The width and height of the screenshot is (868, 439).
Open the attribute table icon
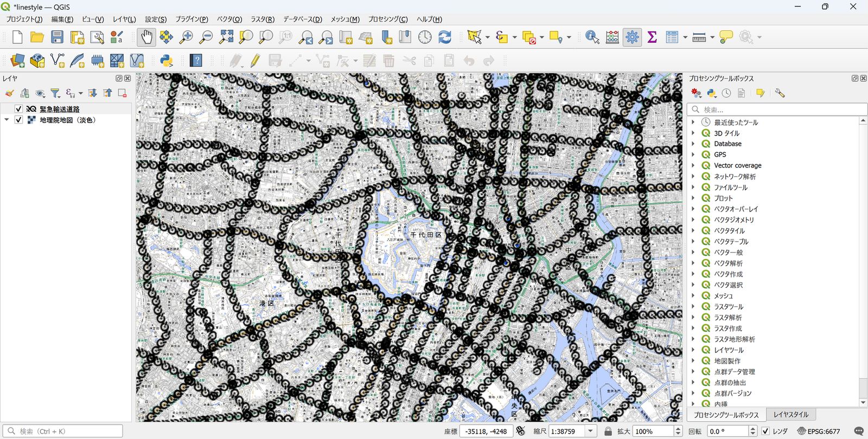[672, 37]
